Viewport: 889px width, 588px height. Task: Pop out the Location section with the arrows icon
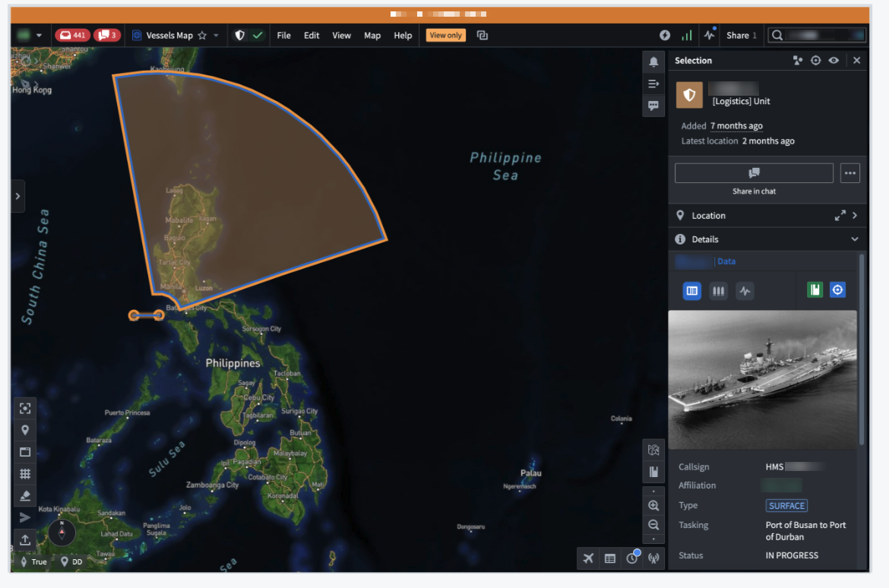(840, 216)
